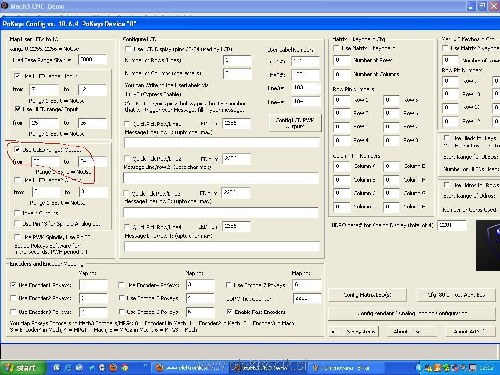The height and width of the screenshot is (375, 500).
Task: Open the Windows start menu
Action: coord(22,368)
